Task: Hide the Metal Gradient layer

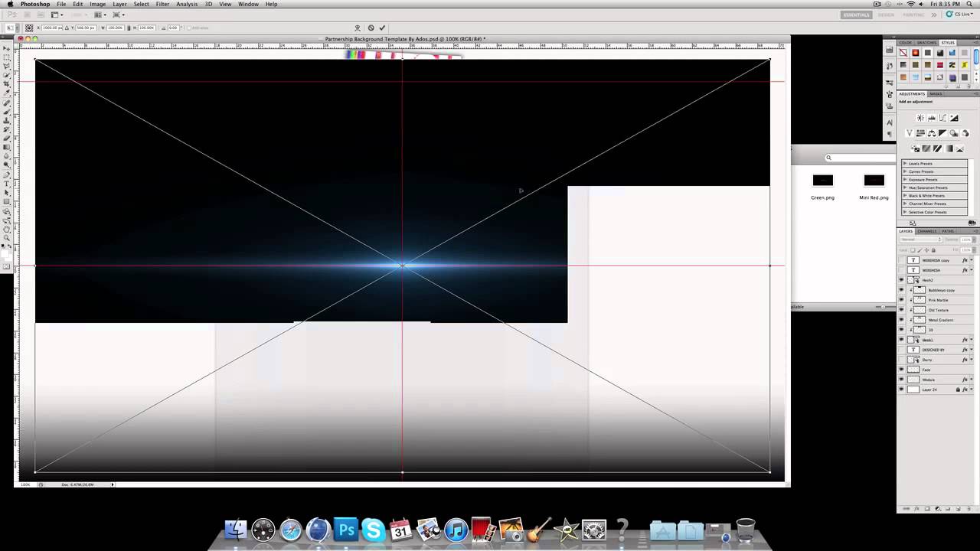Action: [x=901, y=320]
